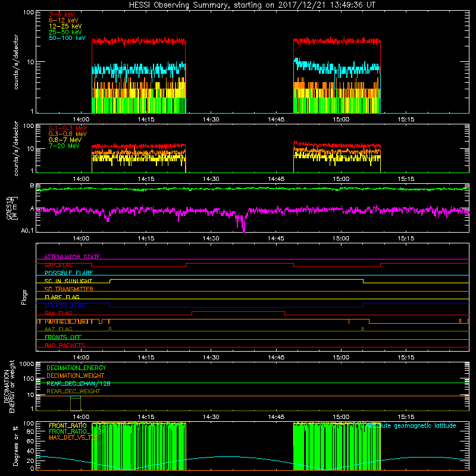Click the 1000 tick on decimation axis
The width and height of the screenshot is (476, 476).
[x=27, y=364]
